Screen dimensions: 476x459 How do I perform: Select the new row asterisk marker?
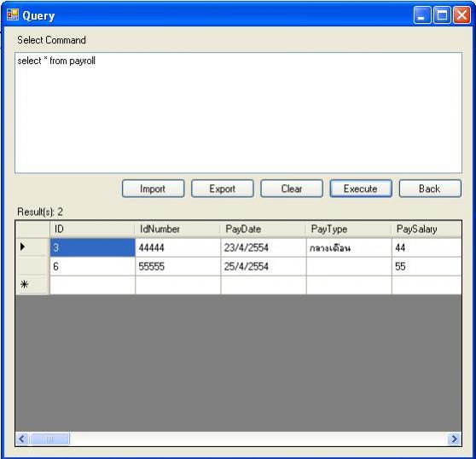click(32, 285)
